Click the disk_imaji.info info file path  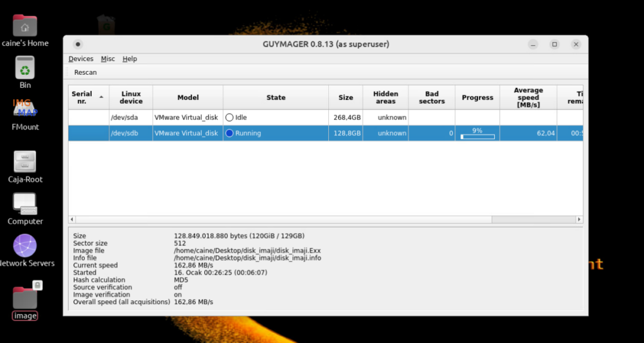[247, 258]
